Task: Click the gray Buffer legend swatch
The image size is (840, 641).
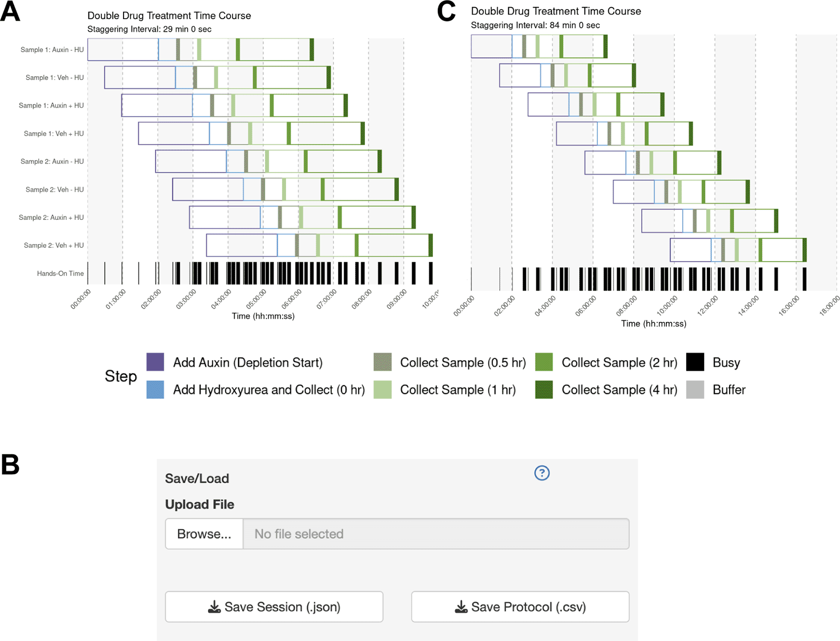Action: [695, 390]
